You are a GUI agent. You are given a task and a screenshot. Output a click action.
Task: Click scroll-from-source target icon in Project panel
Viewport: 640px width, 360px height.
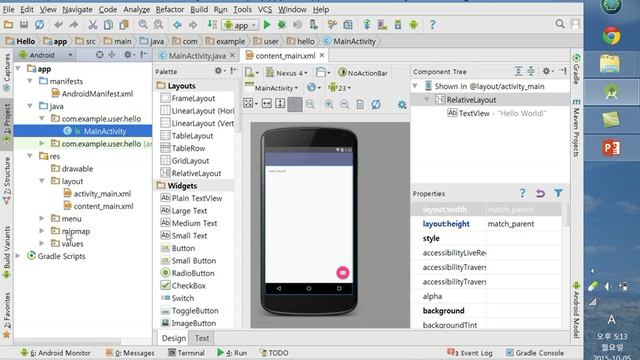click(99, 54)
